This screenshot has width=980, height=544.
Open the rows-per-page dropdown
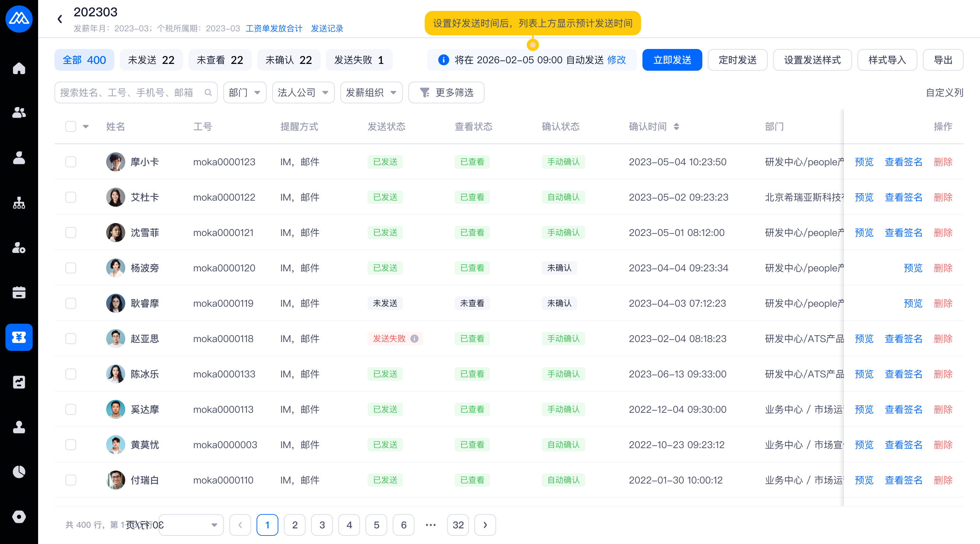click(x=191, y=525)
